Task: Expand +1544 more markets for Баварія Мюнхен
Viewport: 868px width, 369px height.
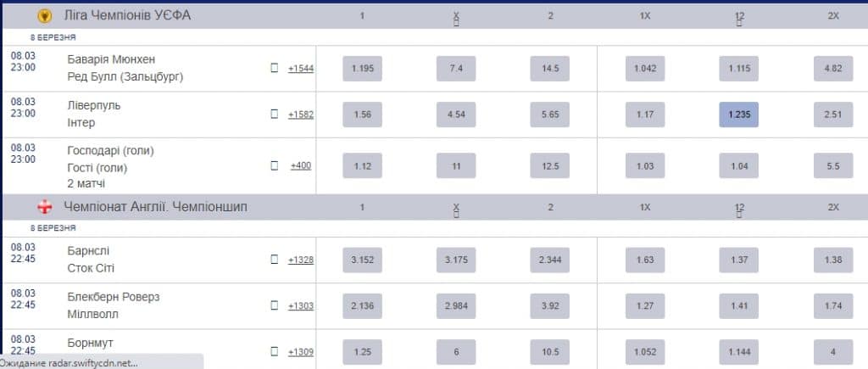Action: tap(301, 69)
